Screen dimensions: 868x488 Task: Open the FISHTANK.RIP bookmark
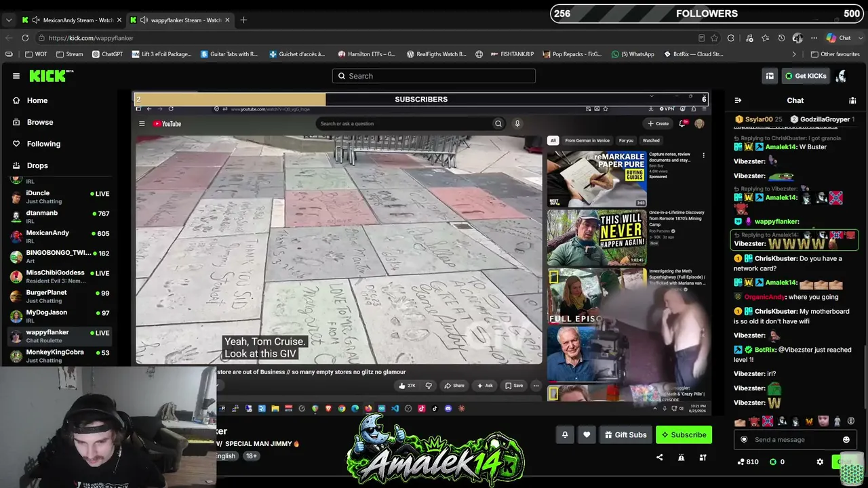coord(512,54)
